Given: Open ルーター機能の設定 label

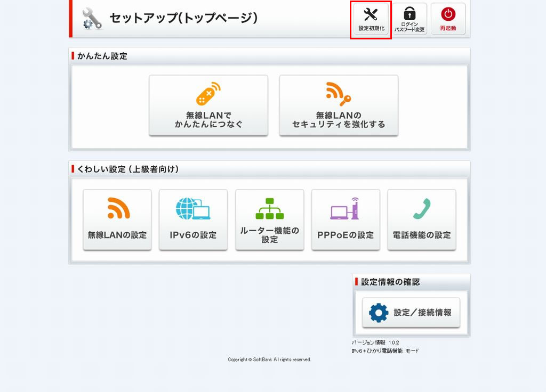Looking at the screenshot, I should [269, 235].
